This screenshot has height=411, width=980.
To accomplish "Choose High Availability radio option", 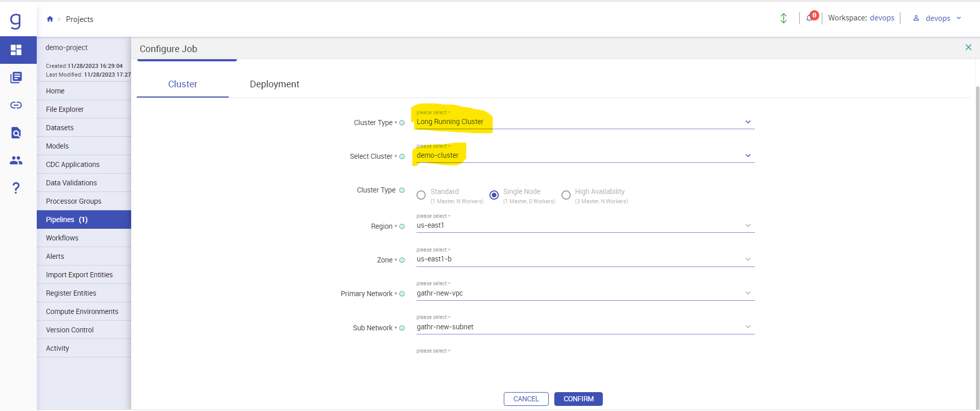I will point(566,195).
